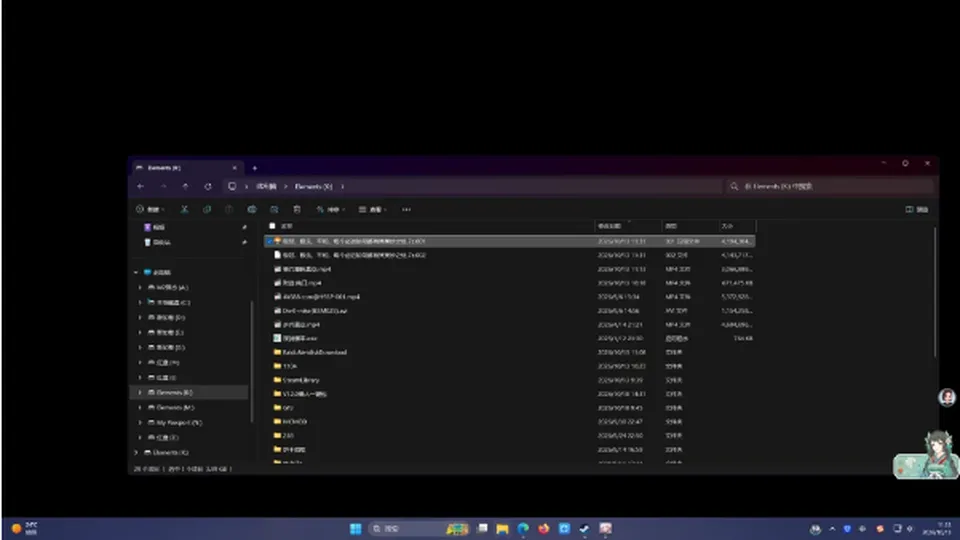
Task: Open File Explorer from the taskbar
Action: click(503, 528)
